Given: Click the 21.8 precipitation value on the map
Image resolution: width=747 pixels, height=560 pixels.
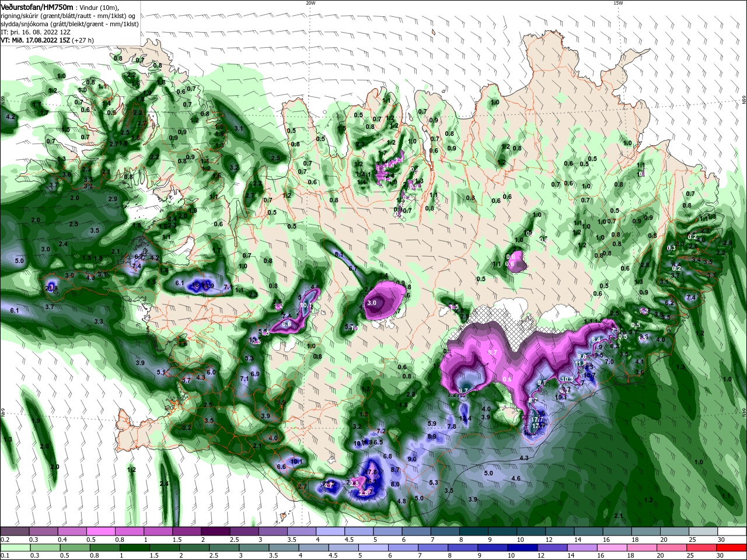Looking at the screenshot, I should [51, 288].
